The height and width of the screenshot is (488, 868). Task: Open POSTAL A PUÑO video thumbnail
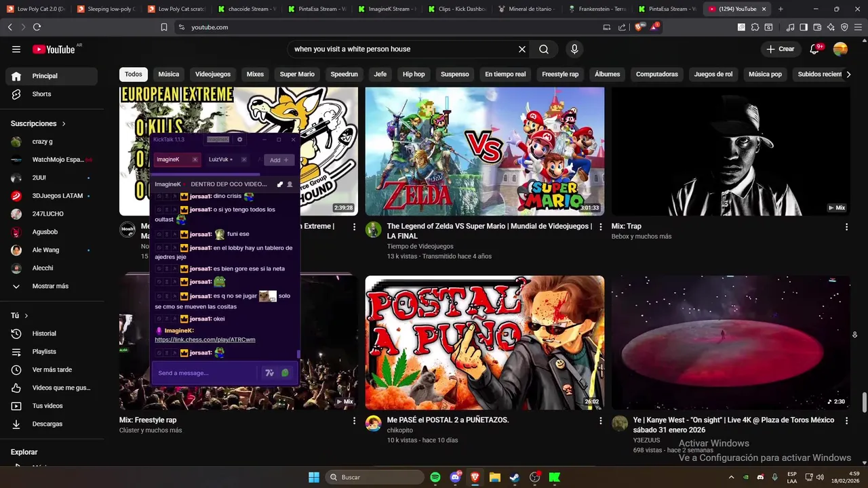point(485,342)
